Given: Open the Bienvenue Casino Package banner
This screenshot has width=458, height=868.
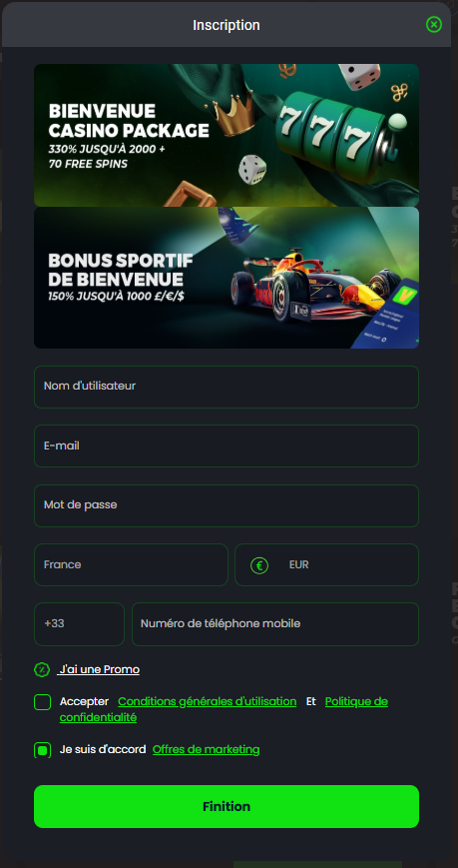Looking at the screenshot, I should tap(227, 135).
